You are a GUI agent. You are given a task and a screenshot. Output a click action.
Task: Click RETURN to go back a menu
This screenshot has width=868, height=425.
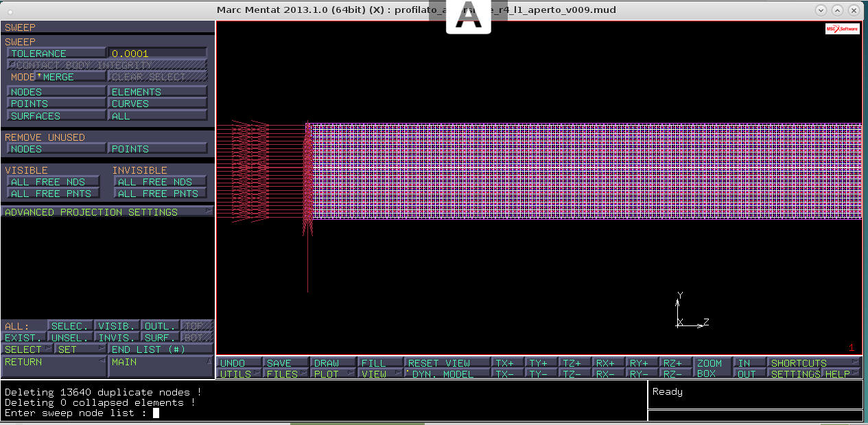[x=54, y=367]
